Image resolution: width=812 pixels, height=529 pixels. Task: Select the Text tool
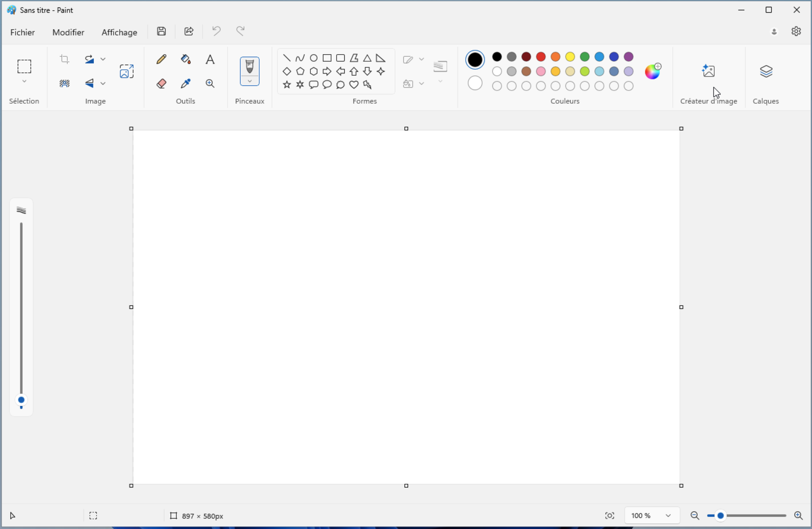(210, 59)
